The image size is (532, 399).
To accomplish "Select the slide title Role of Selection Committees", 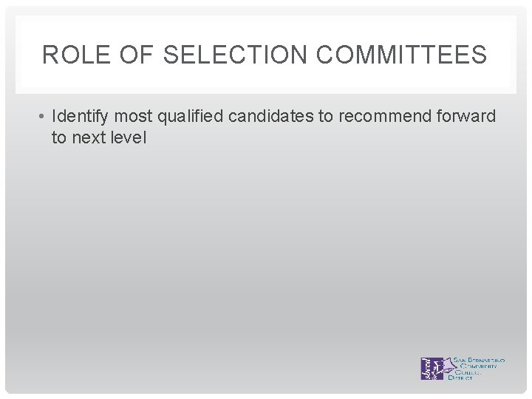I will pos(265,54).
